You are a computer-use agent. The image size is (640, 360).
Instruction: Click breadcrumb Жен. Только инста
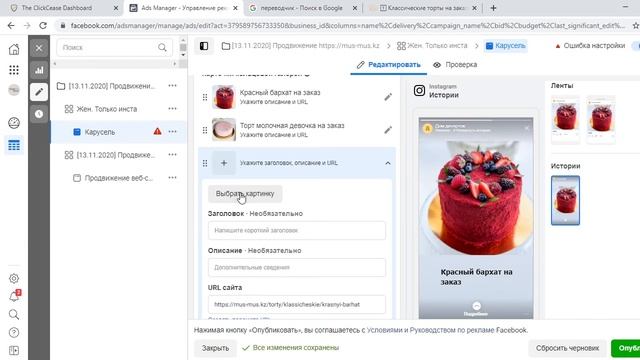click(x=432, y=46)
